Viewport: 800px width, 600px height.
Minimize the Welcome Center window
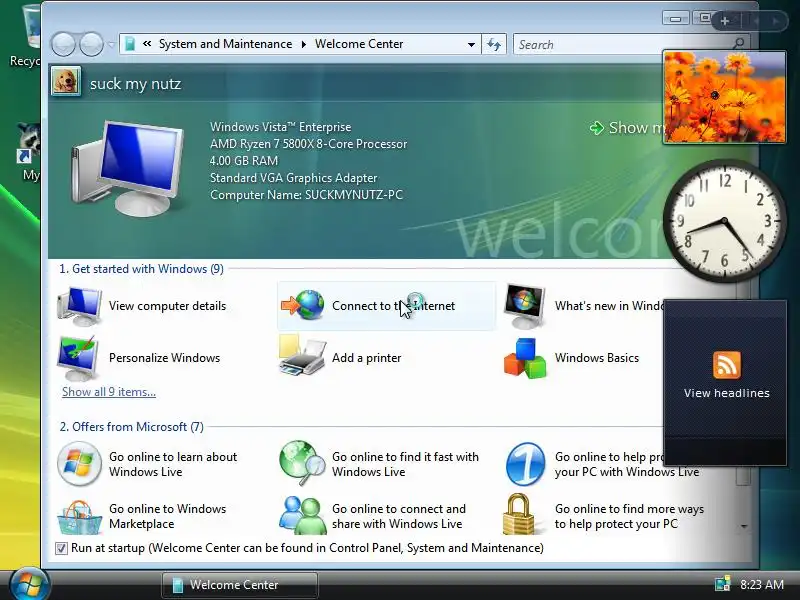tap(676, 19)
